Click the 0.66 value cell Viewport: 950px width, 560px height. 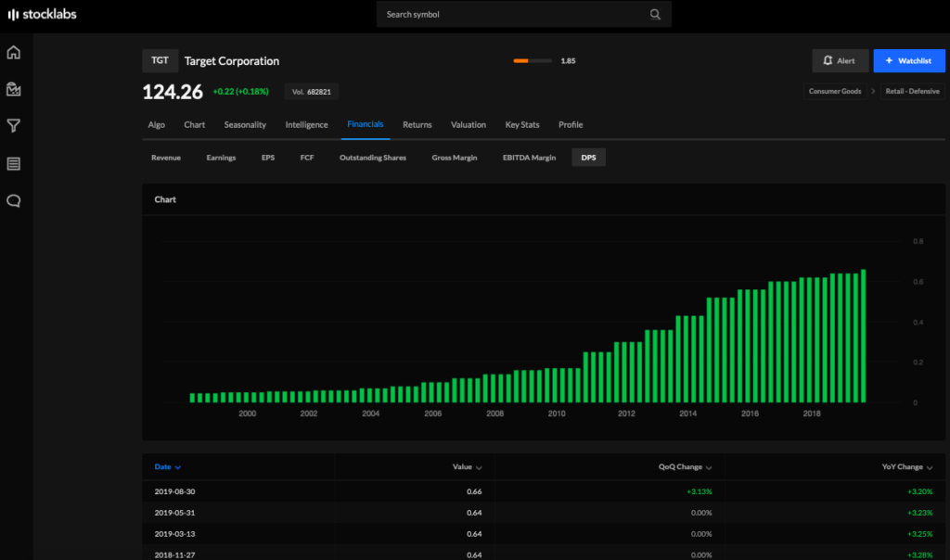(474, 491)
